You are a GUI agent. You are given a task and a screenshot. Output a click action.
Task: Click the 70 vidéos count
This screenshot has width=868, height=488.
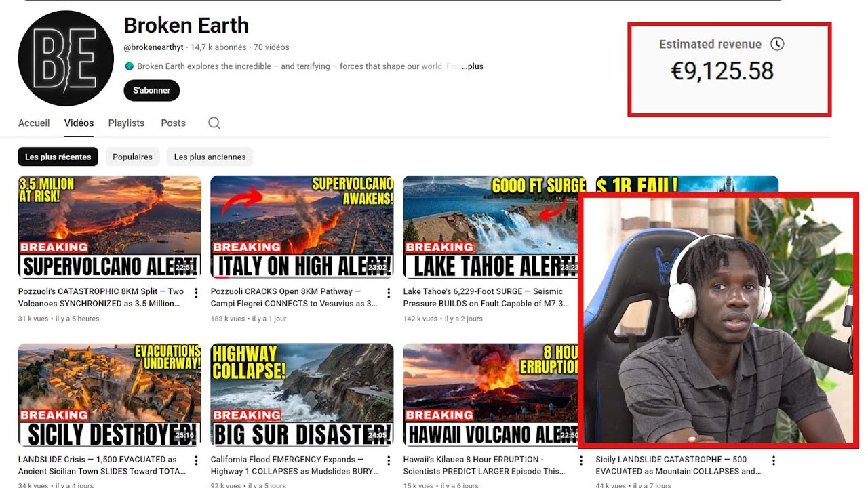(271, 47)
